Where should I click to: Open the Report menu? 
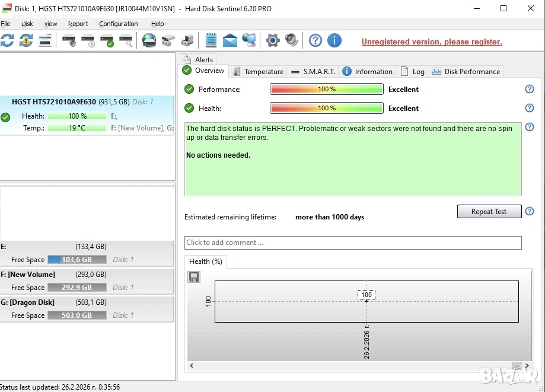[78, 24]
